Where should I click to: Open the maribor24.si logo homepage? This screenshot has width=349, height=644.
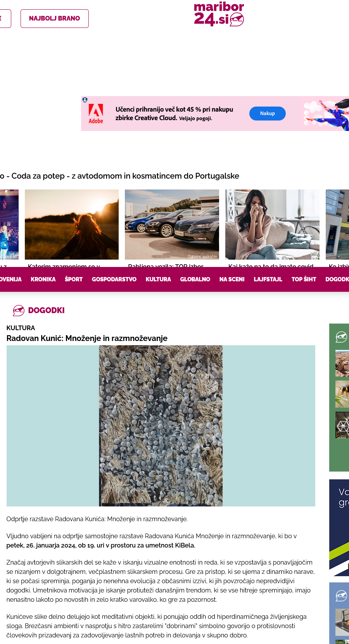click(219, 14)
